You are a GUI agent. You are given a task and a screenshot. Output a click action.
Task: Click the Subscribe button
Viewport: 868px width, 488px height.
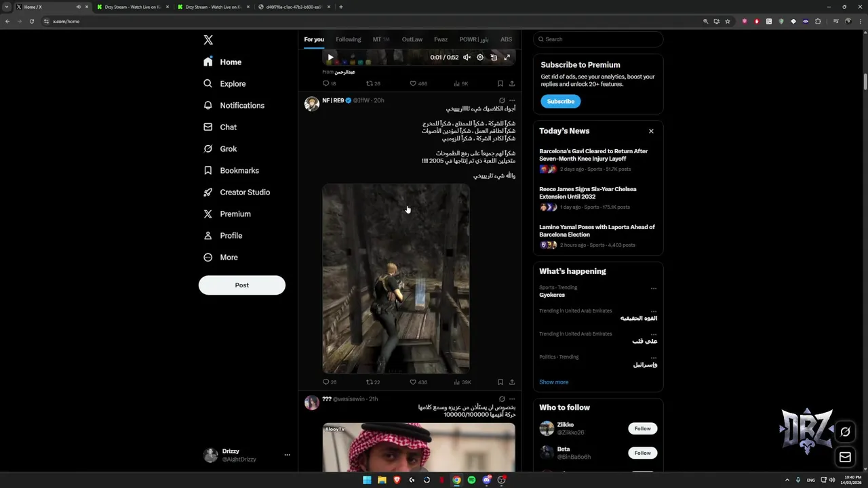tap(561, 102)
